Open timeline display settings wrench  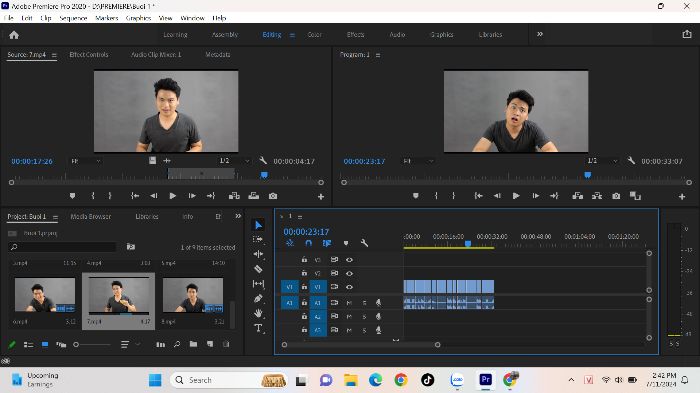point(364,243)
